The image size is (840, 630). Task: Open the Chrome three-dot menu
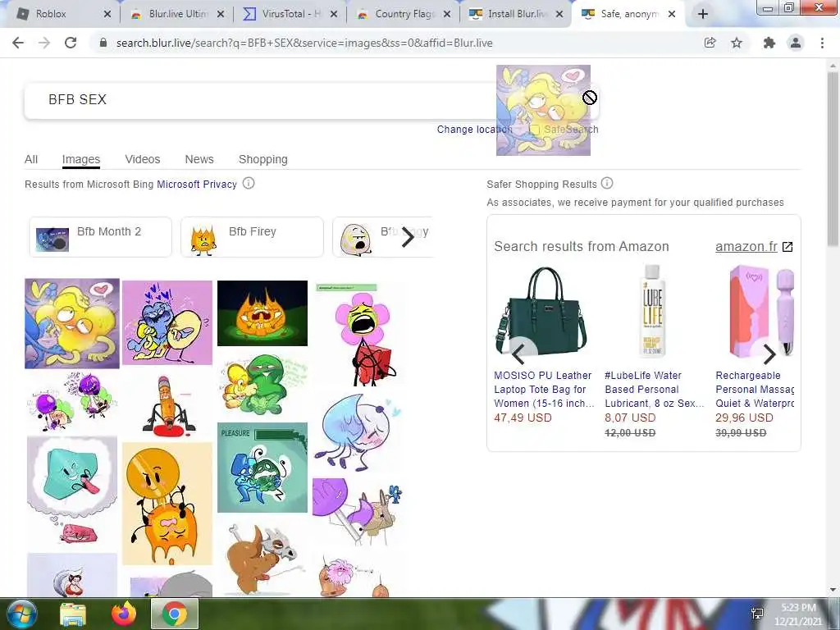click(822, 43)
